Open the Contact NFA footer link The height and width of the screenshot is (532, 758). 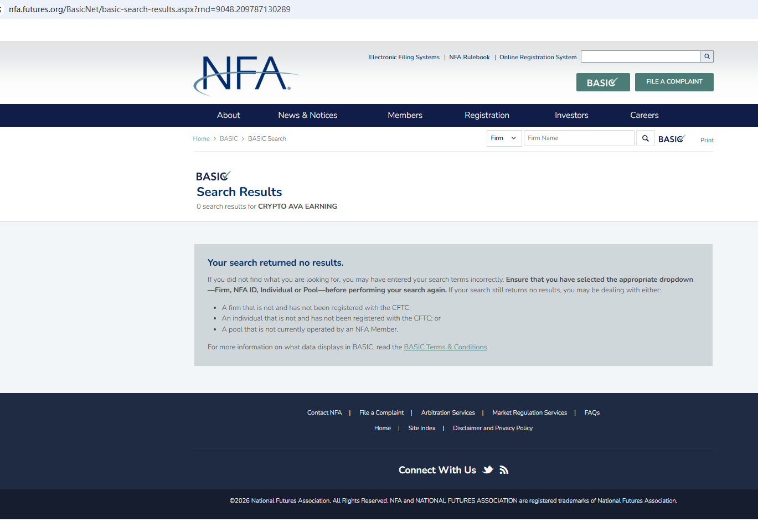pyautogui.click(x=324, y=413)
